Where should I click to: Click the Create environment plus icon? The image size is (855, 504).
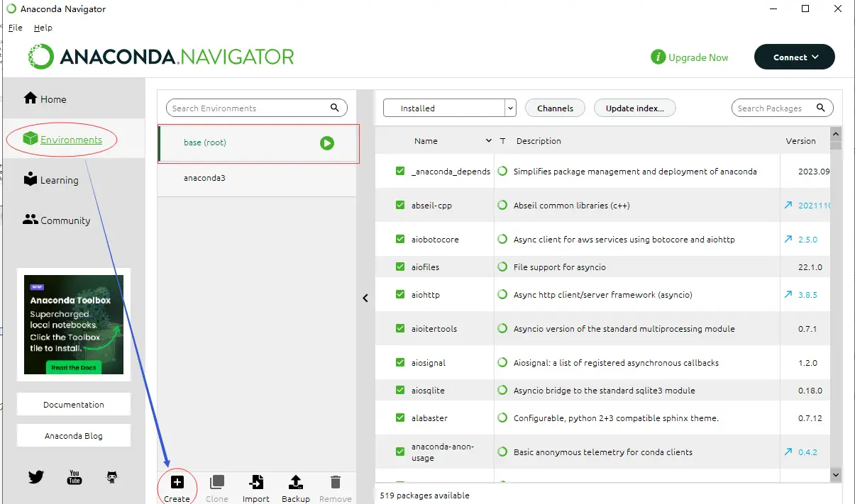(x=177, y=483)
